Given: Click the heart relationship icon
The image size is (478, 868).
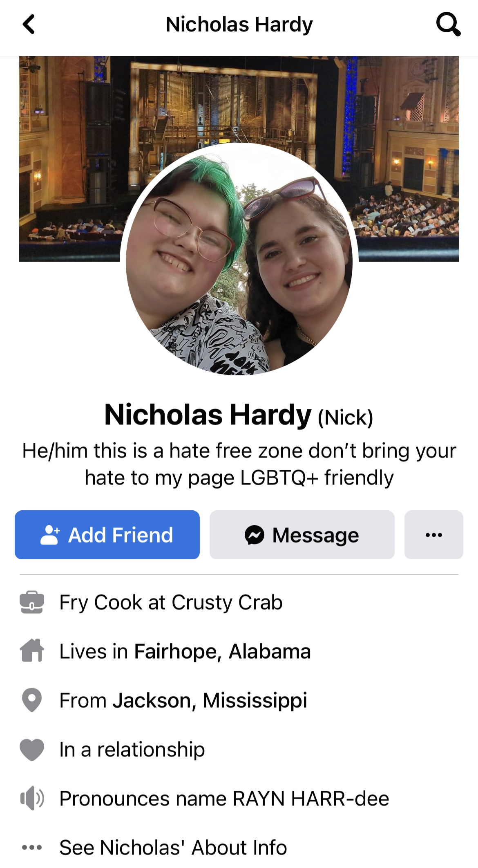Looking at the screenshot, I should pyautogui.click(x=32, y=749).
